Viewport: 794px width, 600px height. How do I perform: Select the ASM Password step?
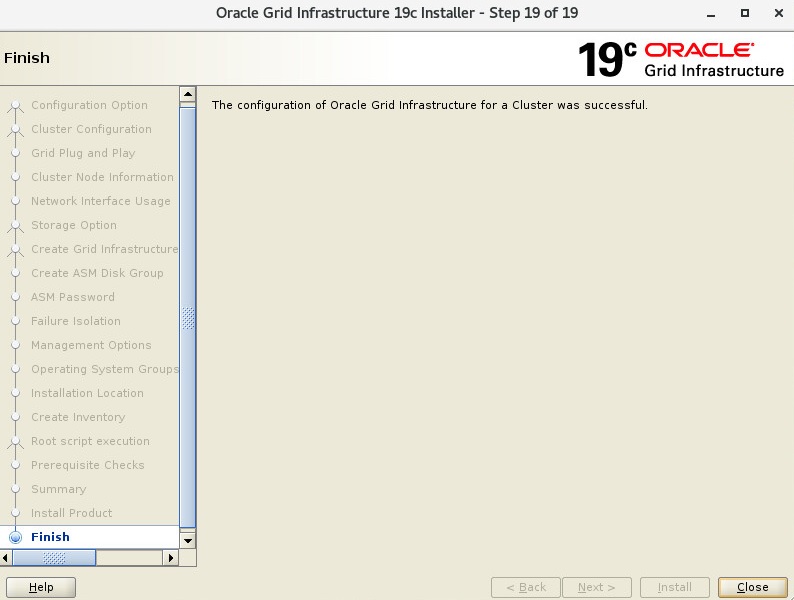73,297
